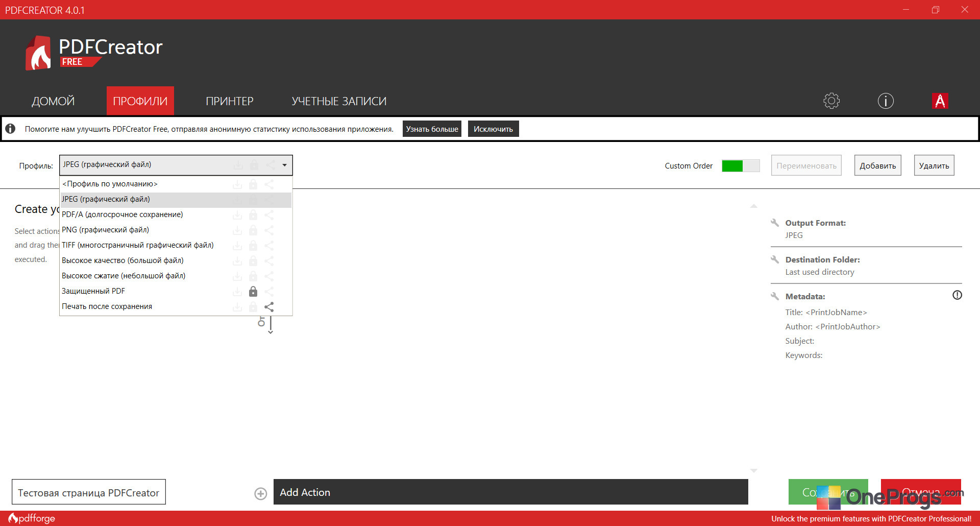Click lock icon in the PNG row
Viewport: 980px width, 526px height.
[x=253, y=230]
